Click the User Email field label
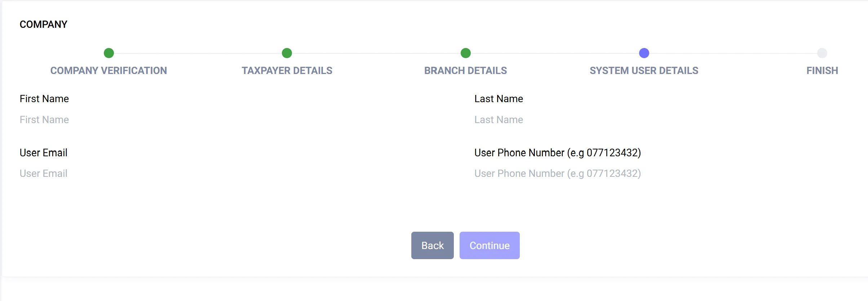The height and width of the screenshot is (301, 868). 44,153
